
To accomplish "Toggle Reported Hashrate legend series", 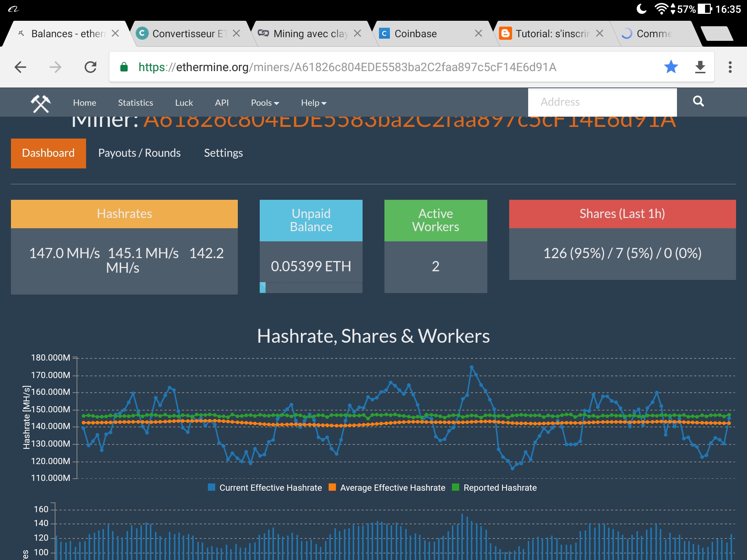I will (x=494, y=488).
